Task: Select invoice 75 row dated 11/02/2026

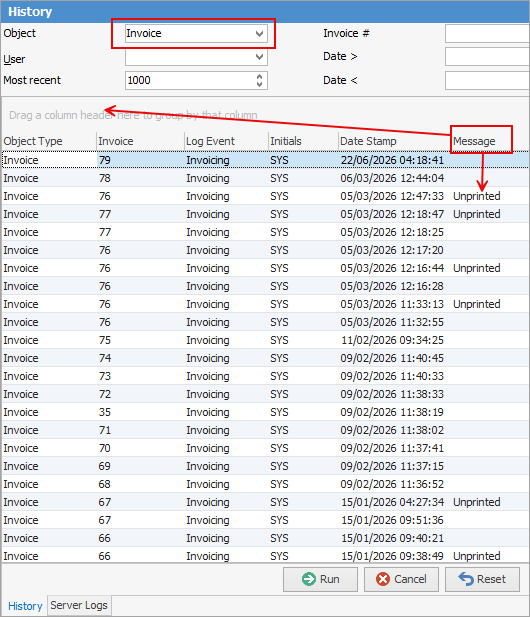Action: (x=265, y=340)
